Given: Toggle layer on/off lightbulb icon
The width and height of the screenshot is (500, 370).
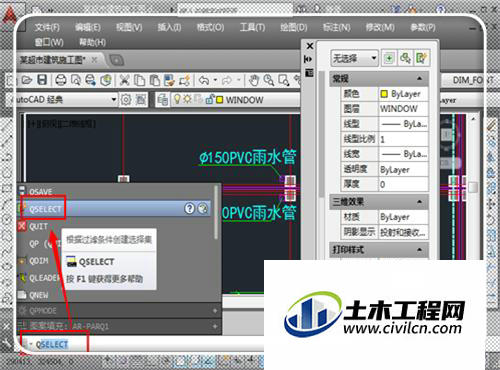Looking at the screenshot, I should point(177,99).
